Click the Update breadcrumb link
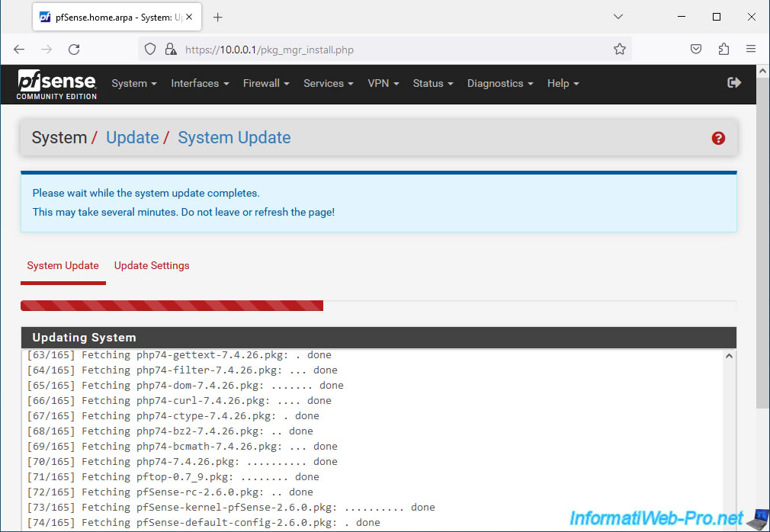Viewport: 770px width, 532px height. tap(133, 137)
